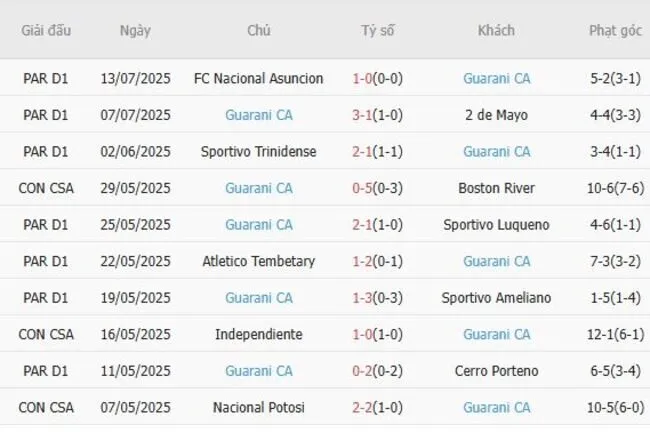Open Guarani CA in the 13/07/2025 row
This screenshot has height=433, width=650.
[x=497, y=78]
